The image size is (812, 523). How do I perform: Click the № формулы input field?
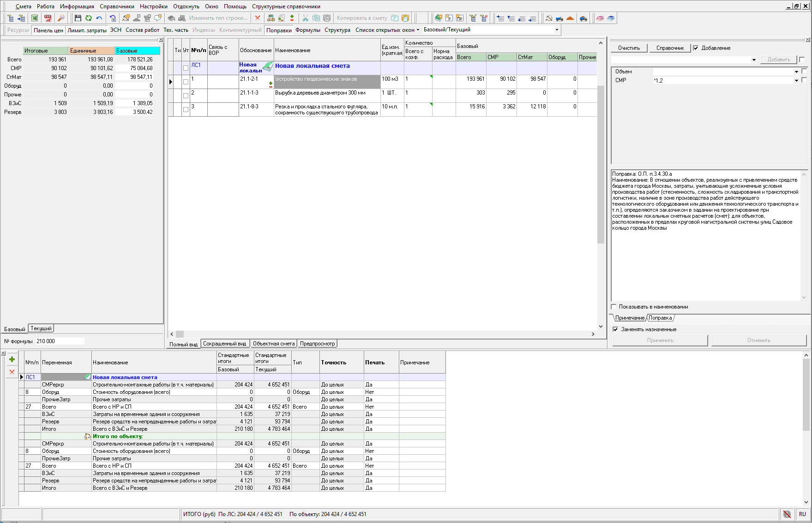[x=60, y=341]
